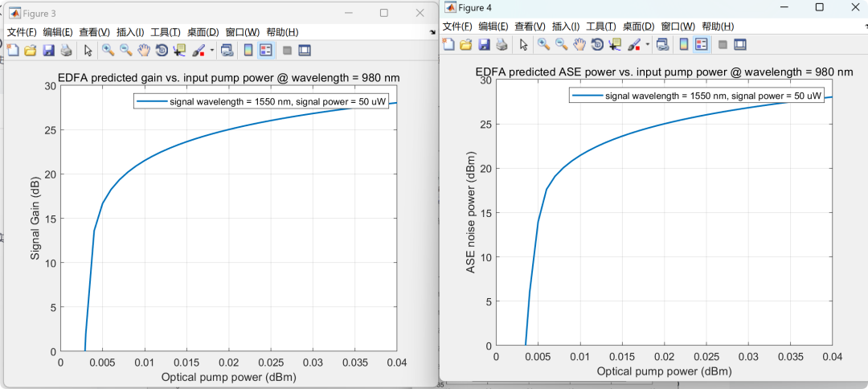The width and height of the screenshot is (868, 389).
Task: Click Figure 3 'Optical pump power (dBm)' x-axis label
Action: click(228, 378)
